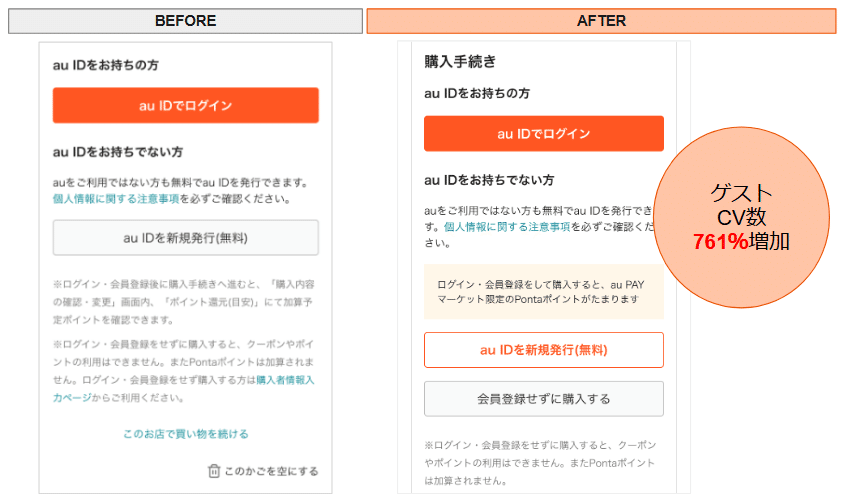Click the 'BEFORE' header label

pyautogui.click(x=185, y=21)
